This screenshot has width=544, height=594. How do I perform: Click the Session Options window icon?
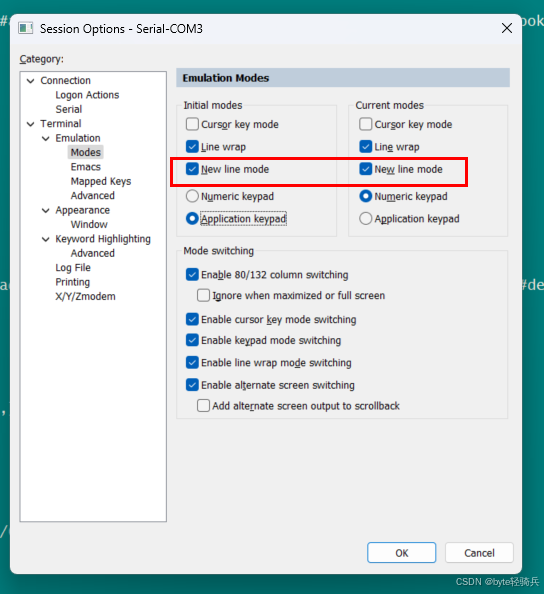(26, 28)
